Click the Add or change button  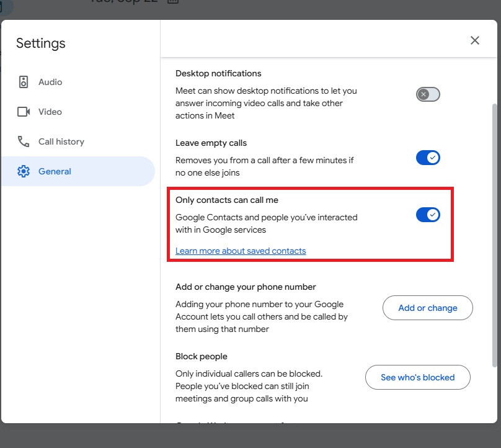point(427,308)
